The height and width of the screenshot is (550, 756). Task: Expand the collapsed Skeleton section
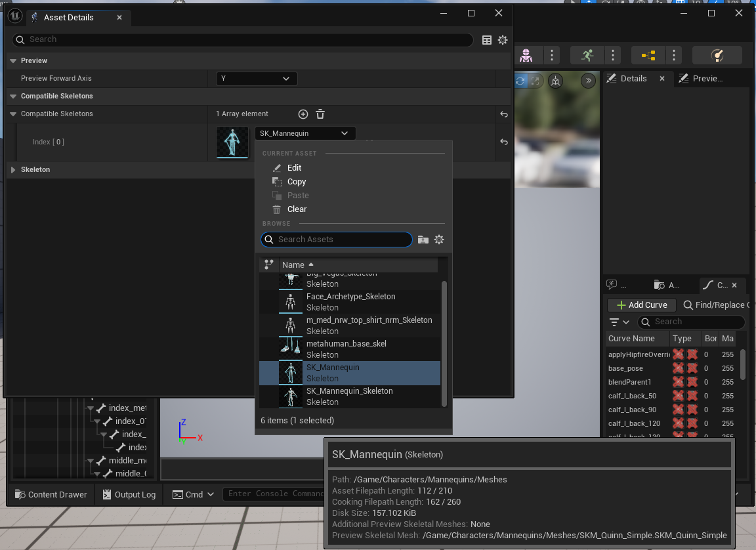click(13, 170)
